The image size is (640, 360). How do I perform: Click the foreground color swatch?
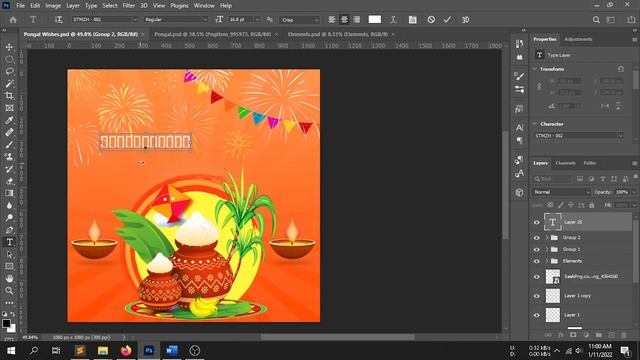pyautogui.click(x=6, y=323)
